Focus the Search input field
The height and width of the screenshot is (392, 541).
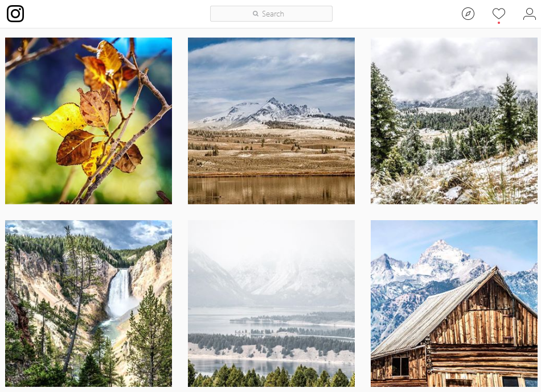[x=271, y=14]
